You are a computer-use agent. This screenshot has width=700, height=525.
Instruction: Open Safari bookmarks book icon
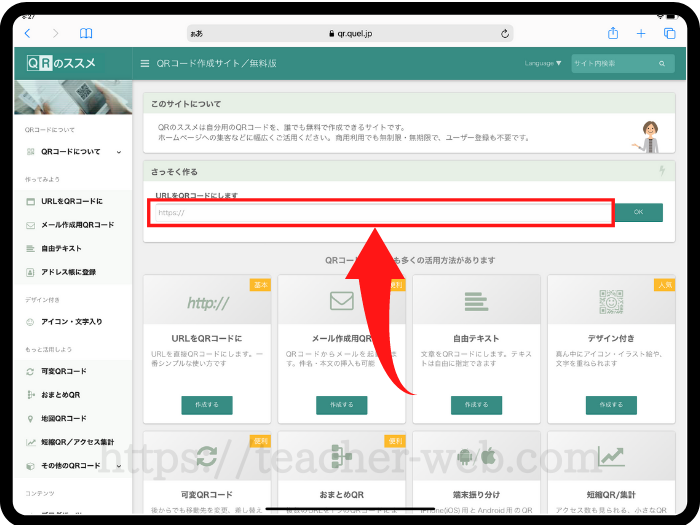pos(86,33)
